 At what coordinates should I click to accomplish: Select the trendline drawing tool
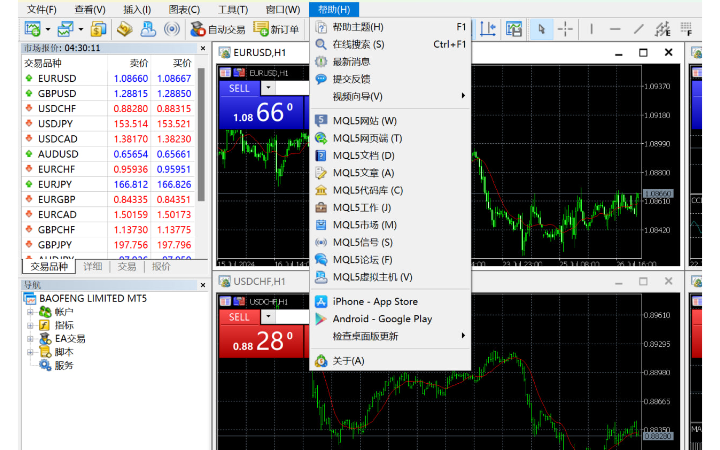(x=638, y=29)
